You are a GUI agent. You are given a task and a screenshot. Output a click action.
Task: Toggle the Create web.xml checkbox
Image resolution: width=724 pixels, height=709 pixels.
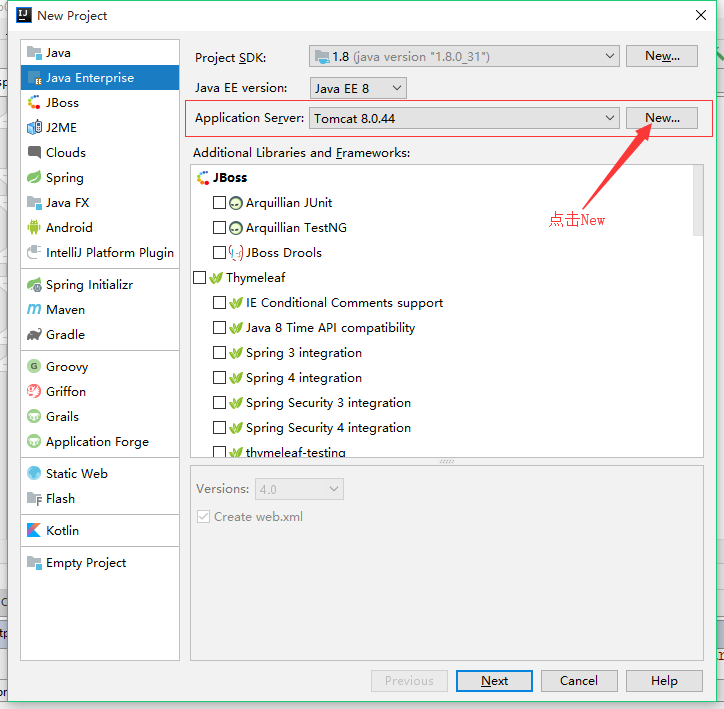(x=203, y=516)
